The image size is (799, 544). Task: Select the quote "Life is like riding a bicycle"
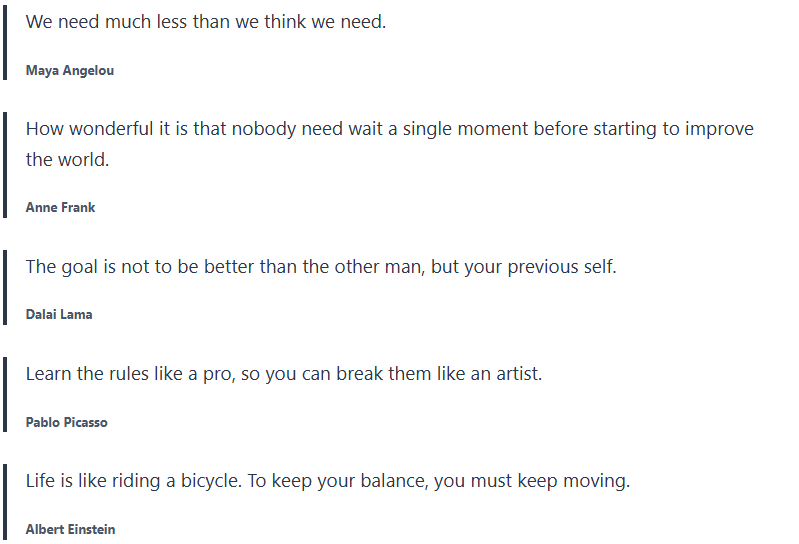327,481
